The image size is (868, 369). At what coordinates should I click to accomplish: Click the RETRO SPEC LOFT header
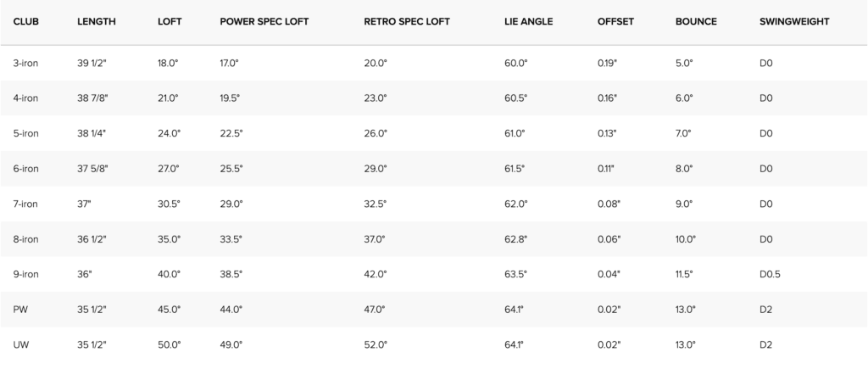pos(407,21)
